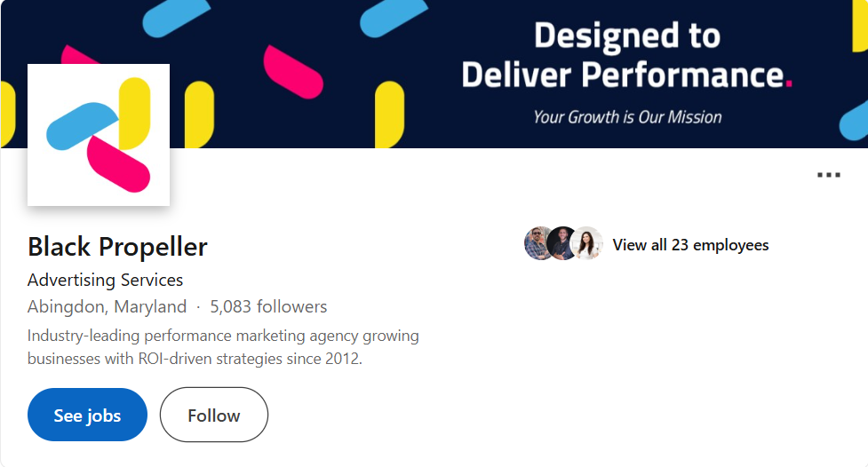Click the middle employee avatar
Viewport: 868px width, 467px height.
click(x=562, y=244)
